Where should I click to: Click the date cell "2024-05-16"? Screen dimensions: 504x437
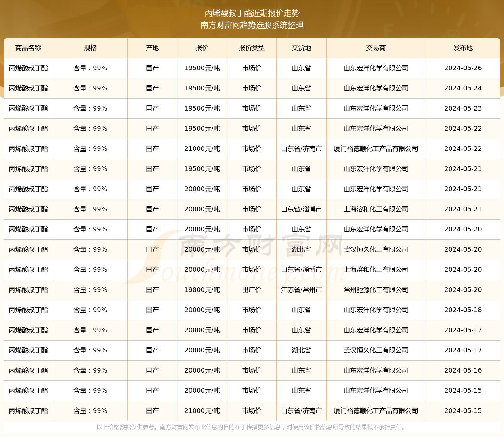[463, 370]
